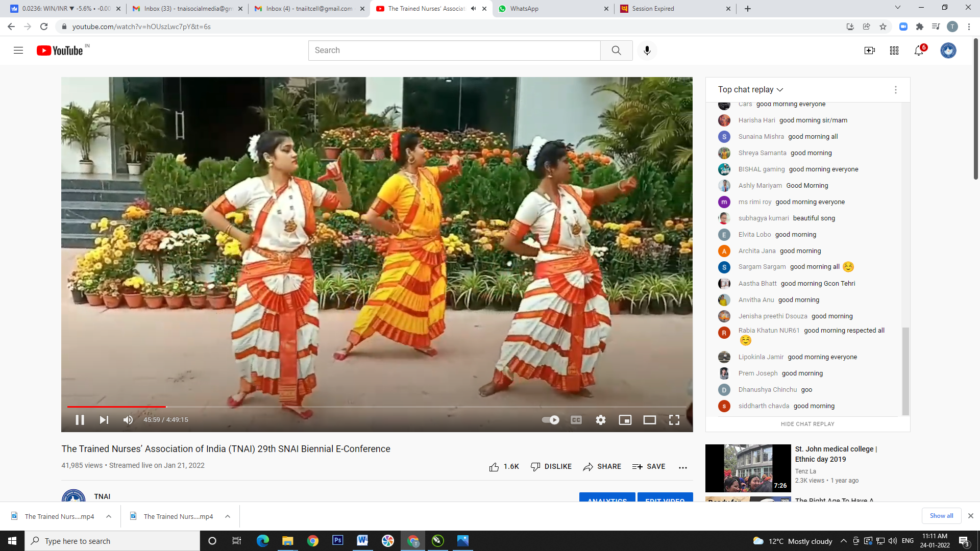Pause the video
980x551 pixels.
(80, 420)
